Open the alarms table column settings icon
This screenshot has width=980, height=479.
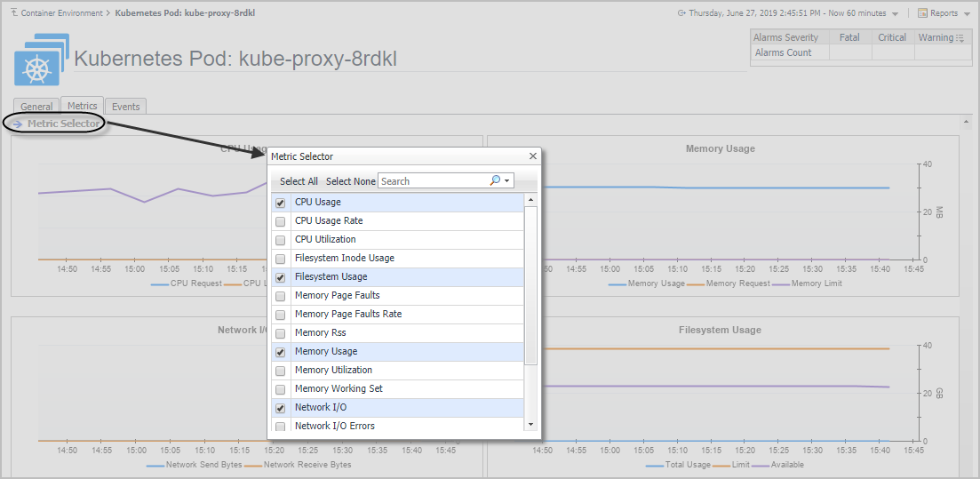coord(962,38)
